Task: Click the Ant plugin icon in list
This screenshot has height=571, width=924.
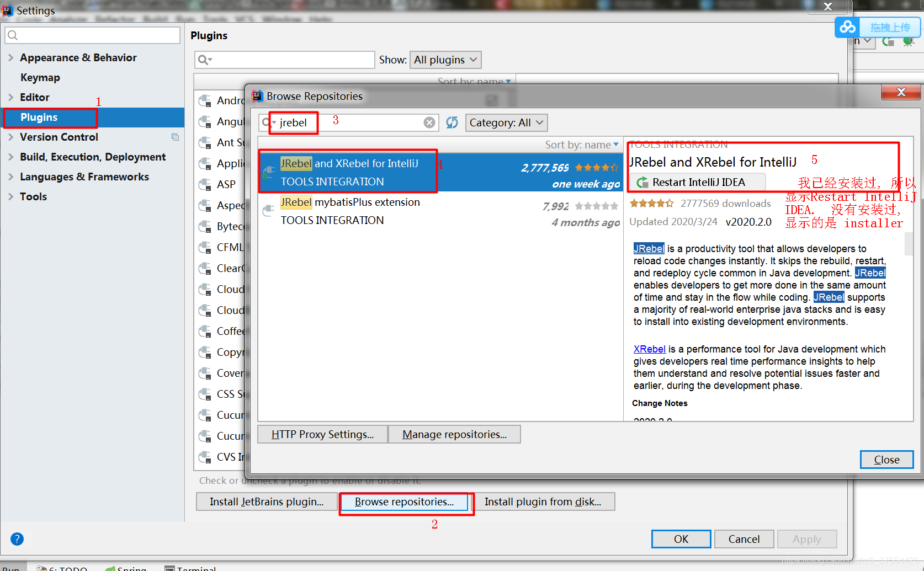Action: [205, 142]
